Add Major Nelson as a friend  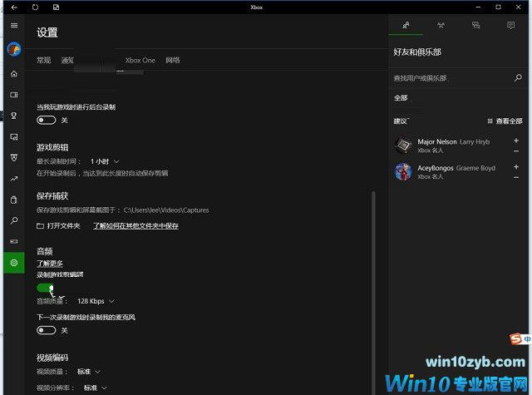click(516, 141)
